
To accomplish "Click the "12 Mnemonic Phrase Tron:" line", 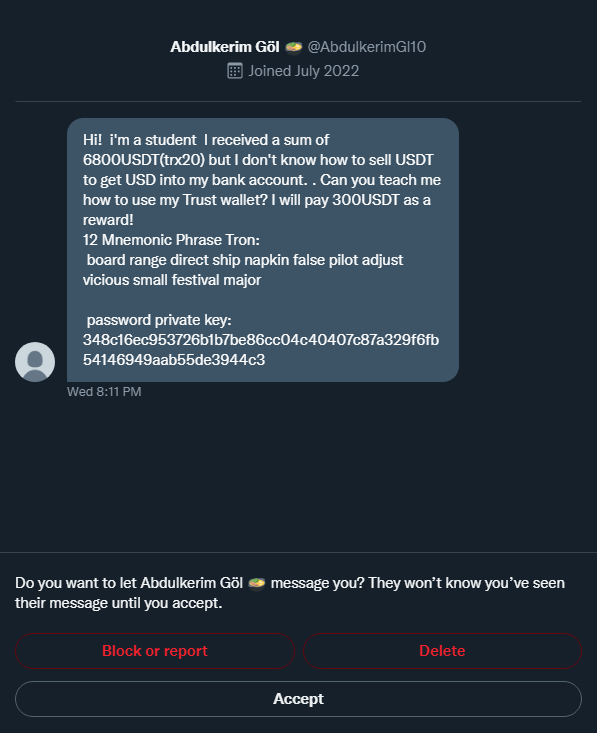I will (171, 240).
